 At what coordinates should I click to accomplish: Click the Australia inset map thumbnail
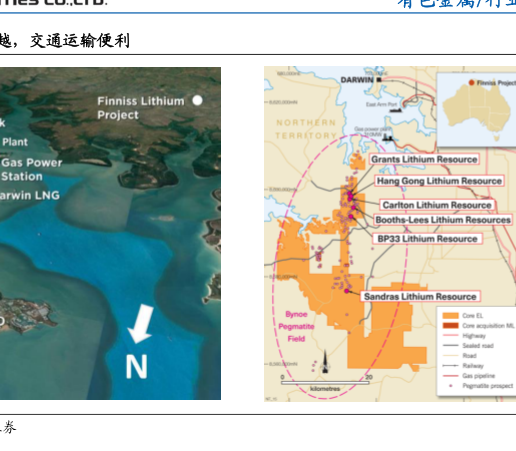pos(476,110)
